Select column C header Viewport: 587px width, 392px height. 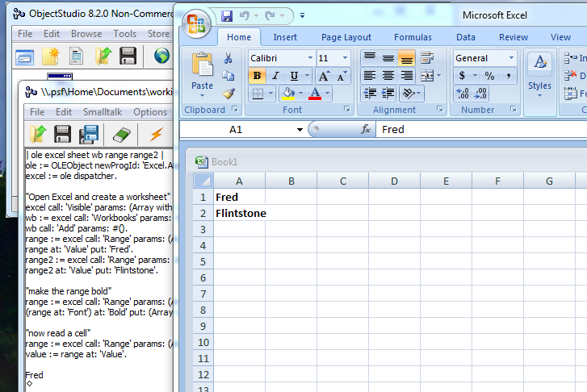pos(342,181)
